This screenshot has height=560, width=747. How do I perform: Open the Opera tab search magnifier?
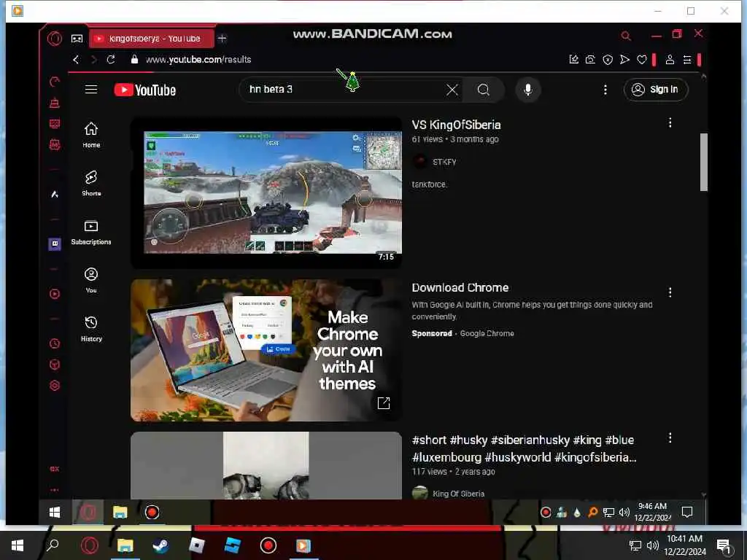point(626,36)
